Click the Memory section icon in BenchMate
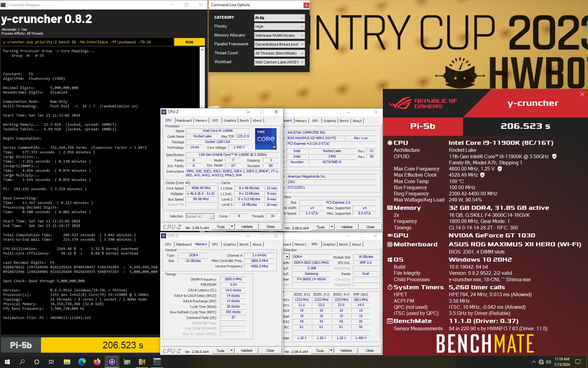Image resolution: width=588 pixels, height=368 pixels. point(390,208)
